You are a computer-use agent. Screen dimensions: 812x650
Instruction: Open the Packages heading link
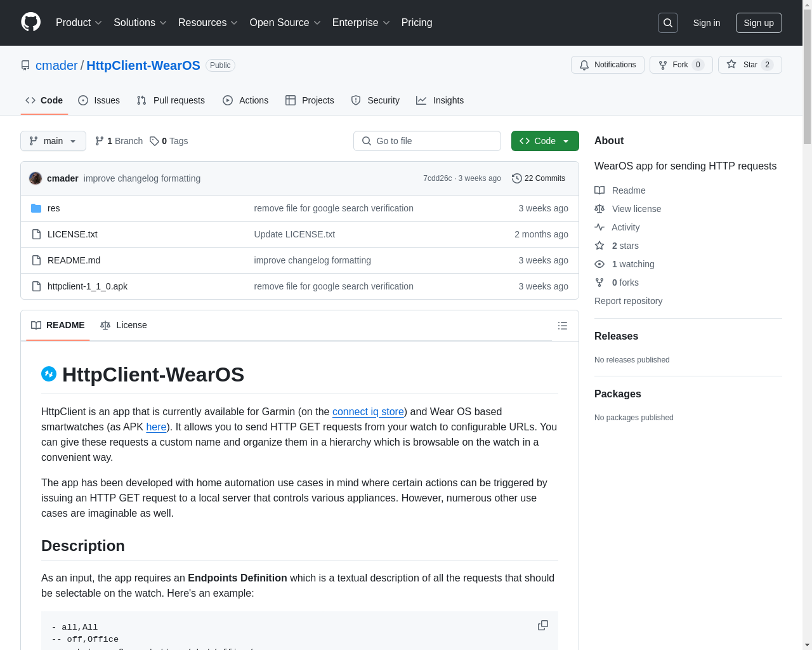(x=617, y=394)
